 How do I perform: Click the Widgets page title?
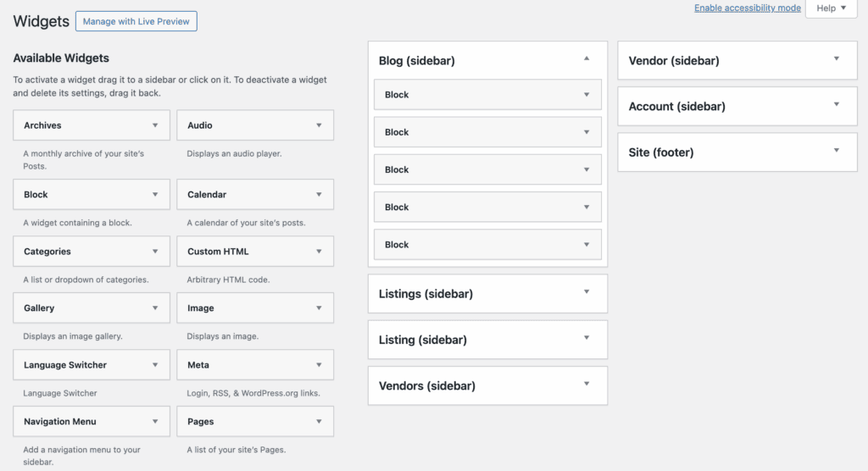click(x=41, y=21)
